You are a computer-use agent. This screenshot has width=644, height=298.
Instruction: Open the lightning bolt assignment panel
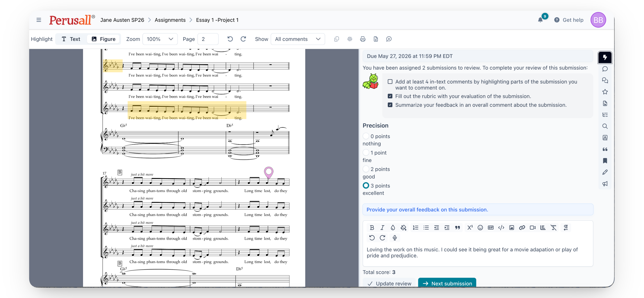(605, 57)
